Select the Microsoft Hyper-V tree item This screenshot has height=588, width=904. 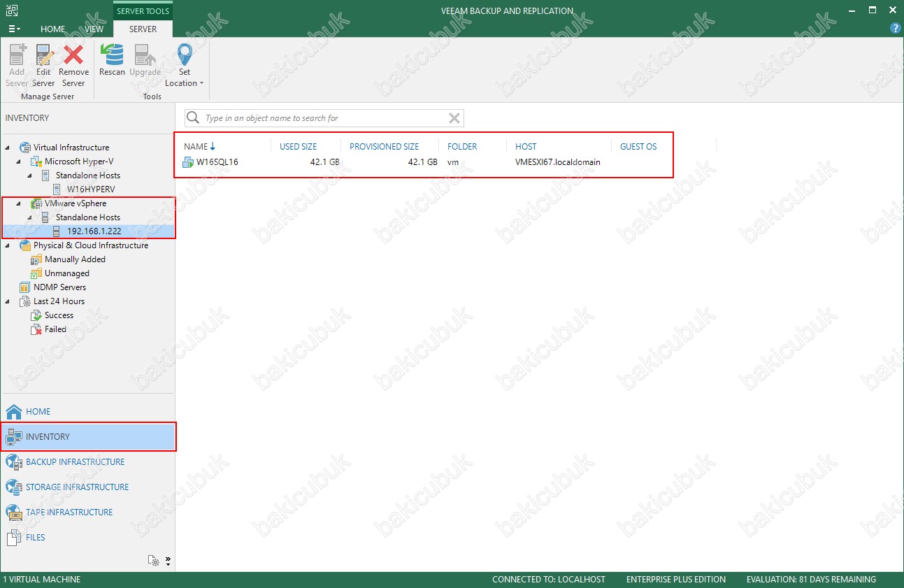point(80,162)
